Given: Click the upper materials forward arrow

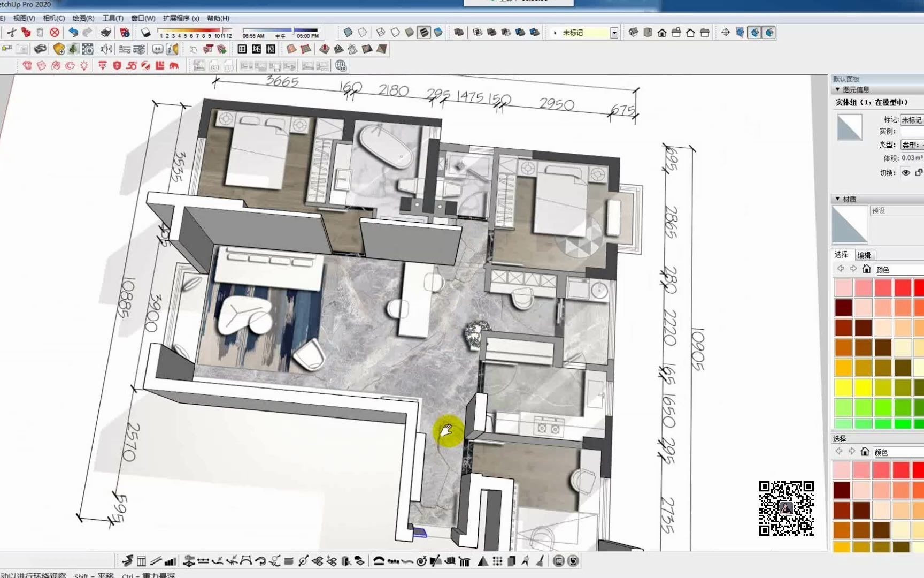Looking at the screenshot, I should 853,269.
